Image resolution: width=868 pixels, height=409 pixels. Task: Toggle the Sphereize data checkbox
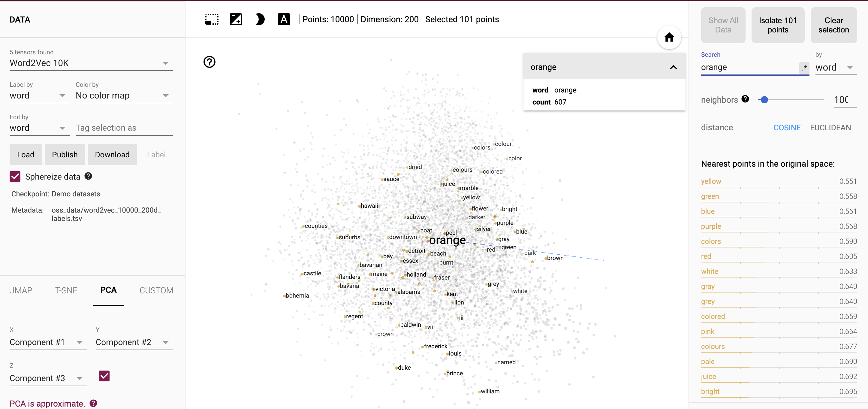(x=15, y=177)
